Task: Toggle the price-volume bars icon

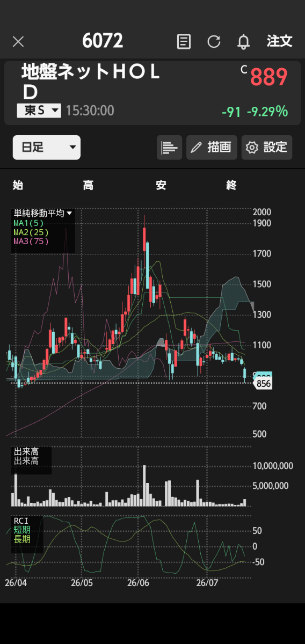Action: click(x=170, y=148)
